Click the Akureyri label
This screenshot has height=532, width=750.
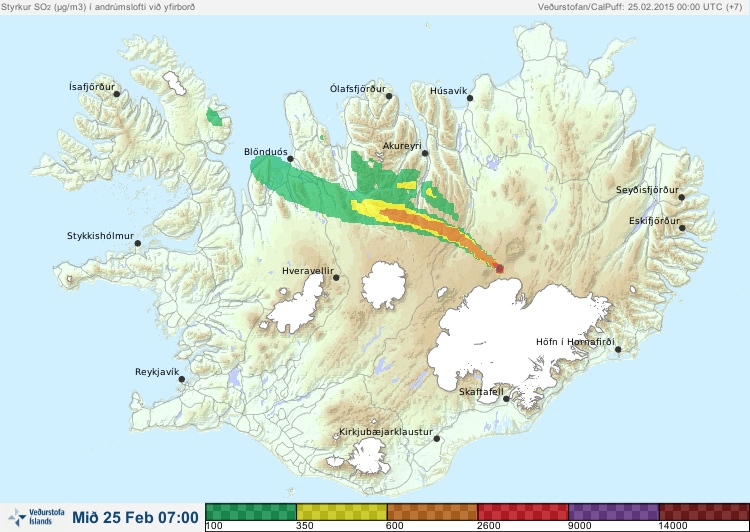point(402,146)
